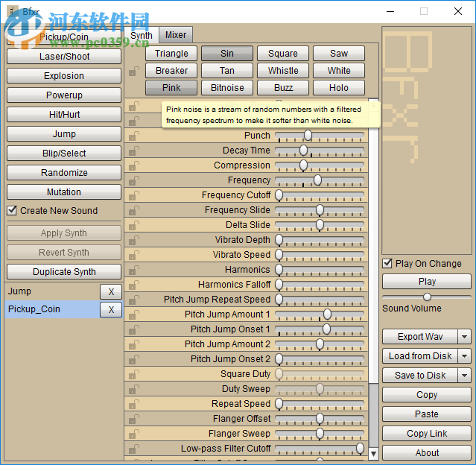Toggle the lock icon for Pitch Jump Amount 2
The width and height of the screenshot is (476, 465).
(134, 344)
